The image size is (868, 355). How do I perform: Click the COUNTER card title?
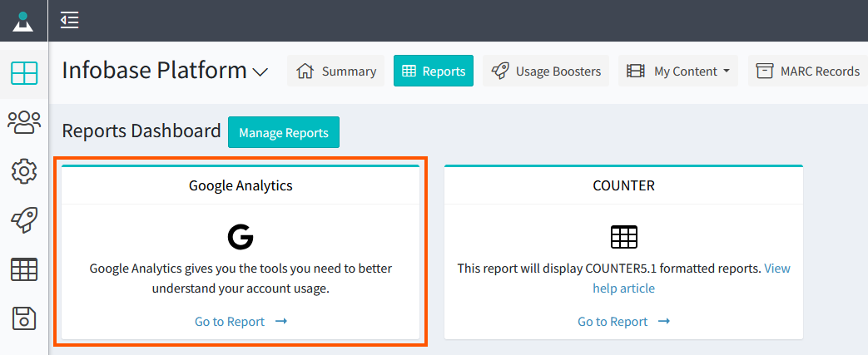pos(624,185)
